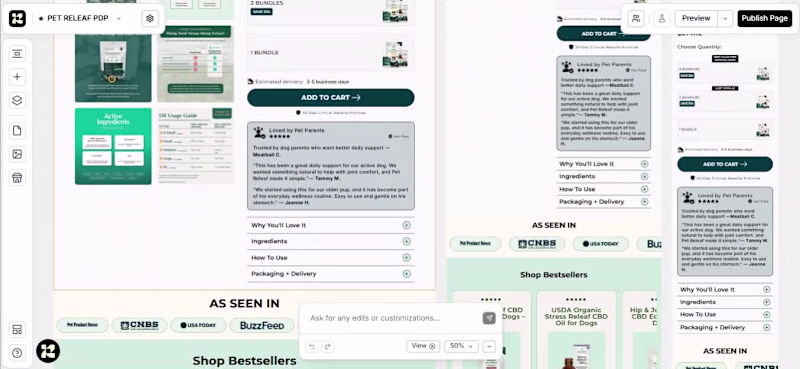Click the BuzzFeed logo pill in desktop preview

point(262,325)
